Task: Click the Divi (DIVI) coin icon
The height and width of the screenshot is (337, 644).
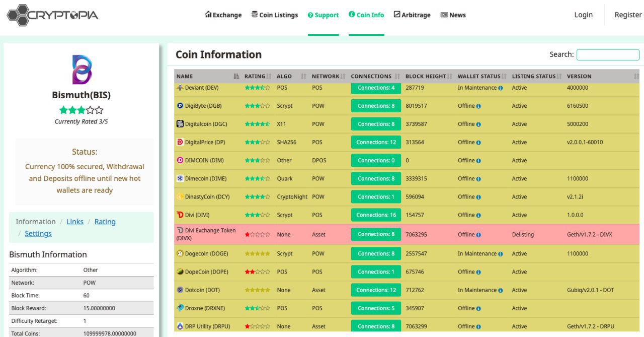Action: [x=180, y=215]
